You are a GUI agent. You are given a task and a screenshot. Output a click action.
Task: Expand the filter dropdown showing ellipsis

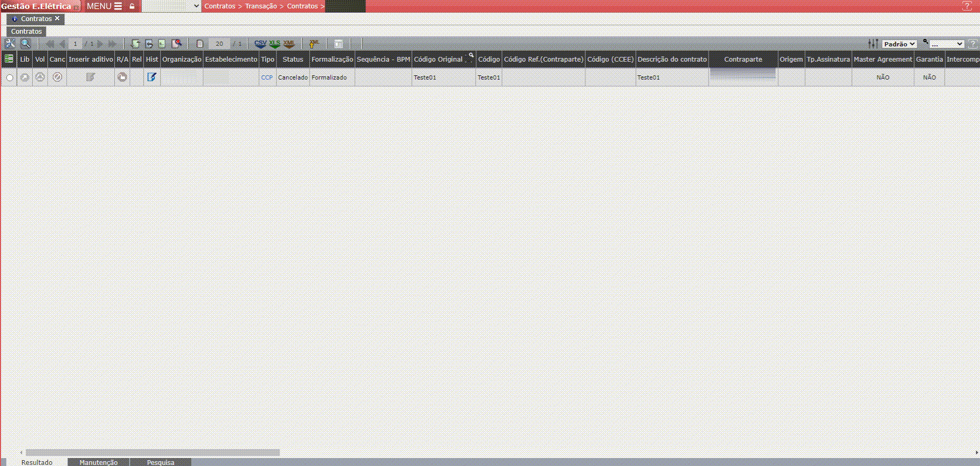click(946, 44)
